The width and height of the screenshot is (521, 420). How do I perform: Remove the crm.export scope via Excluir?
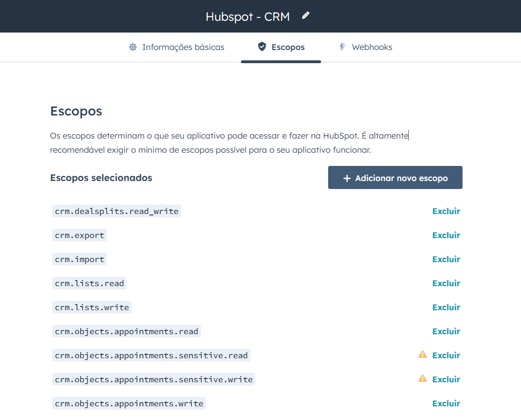tap(446, 235)
